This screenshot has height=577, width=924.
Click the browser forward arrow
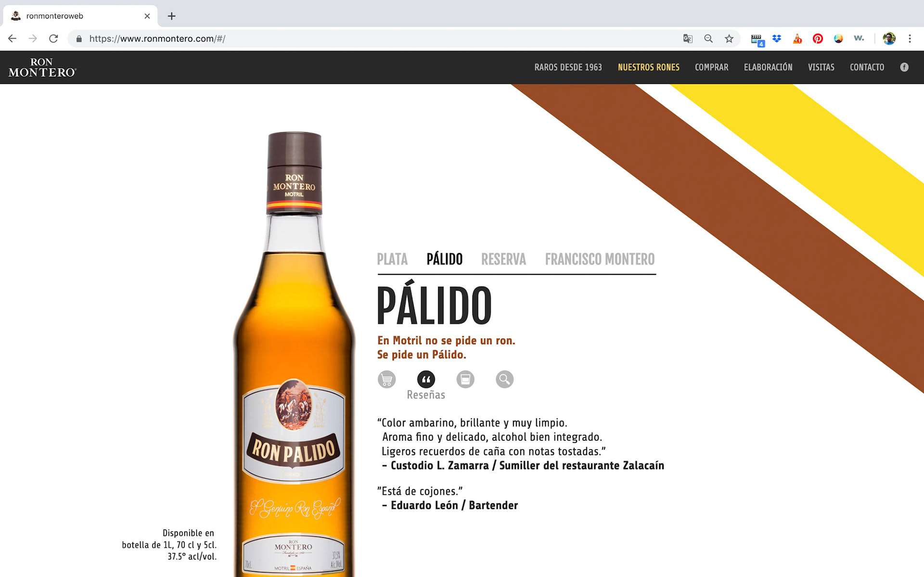33,38
